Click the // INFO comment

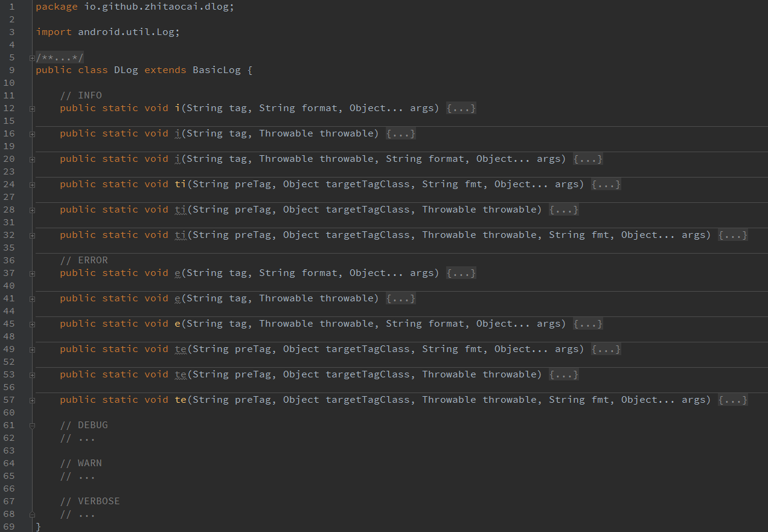click(x=81, y=95)
